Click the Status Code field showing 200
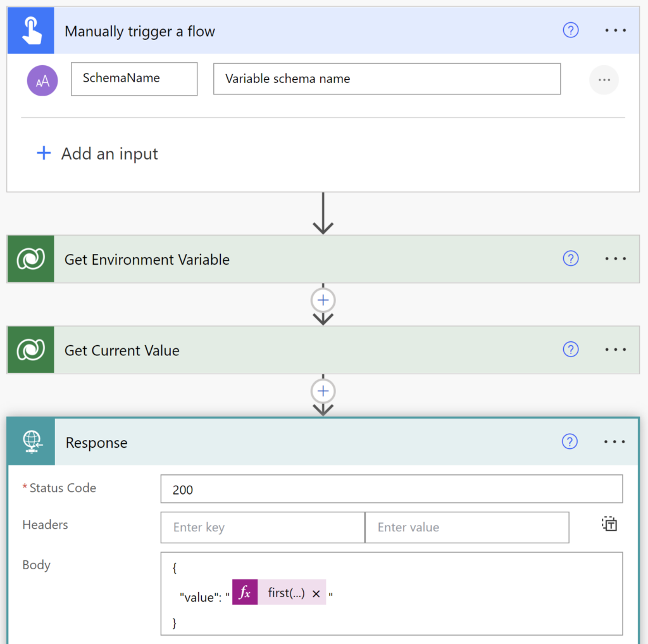The width and height of the screenshot is (648, 644). coord(391,489)
